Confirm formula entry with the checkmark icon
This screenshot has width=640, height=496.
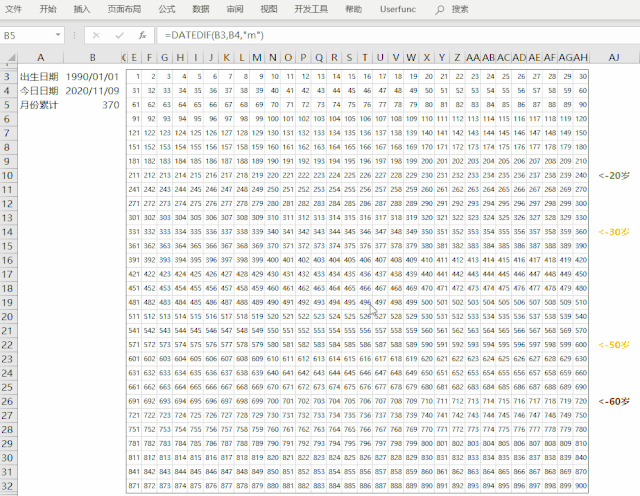(119, 36)
